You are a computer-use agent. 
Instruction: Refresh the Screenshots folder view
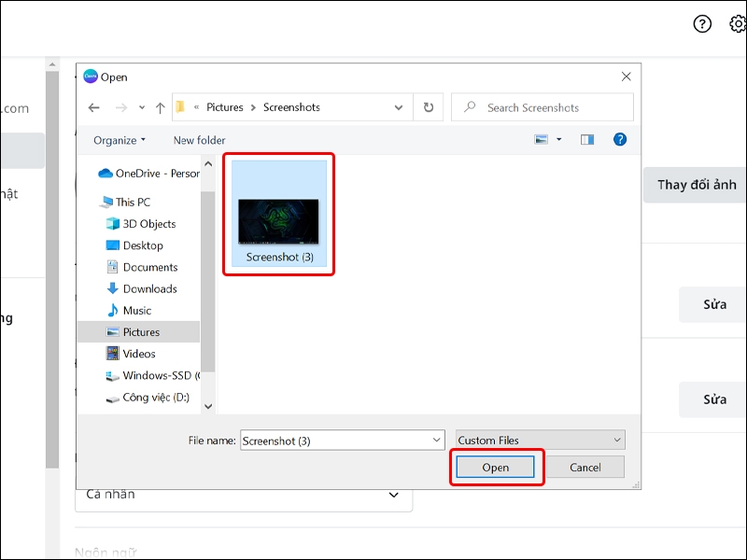point(429,107)
